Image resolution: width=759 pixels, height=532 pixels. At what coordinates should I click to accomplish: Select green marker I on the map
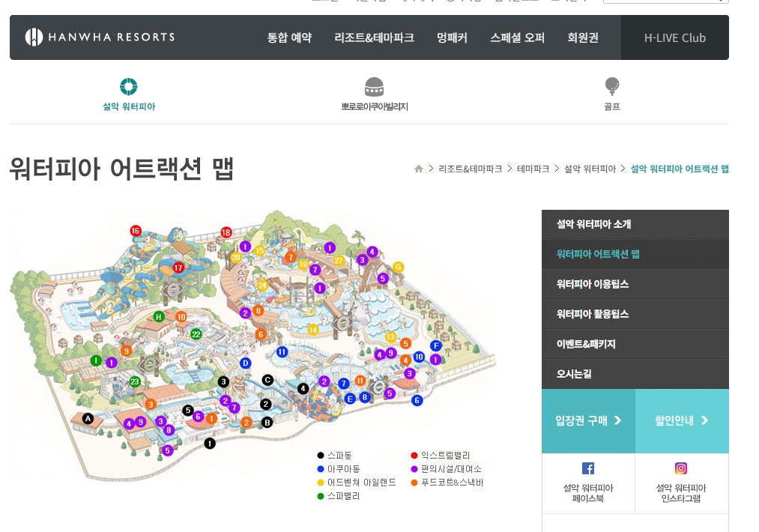coord(96,360)
